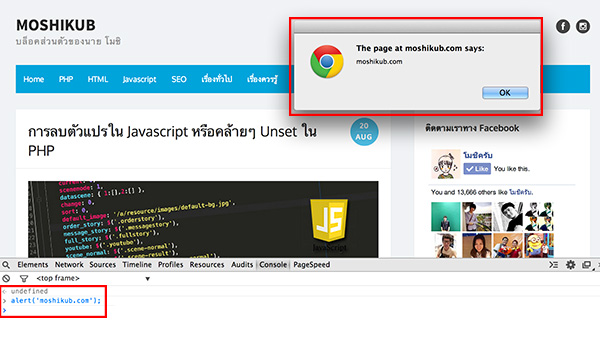Open the Facebook icon in header
Screen dimensions: 600x362
click(562, 26)
